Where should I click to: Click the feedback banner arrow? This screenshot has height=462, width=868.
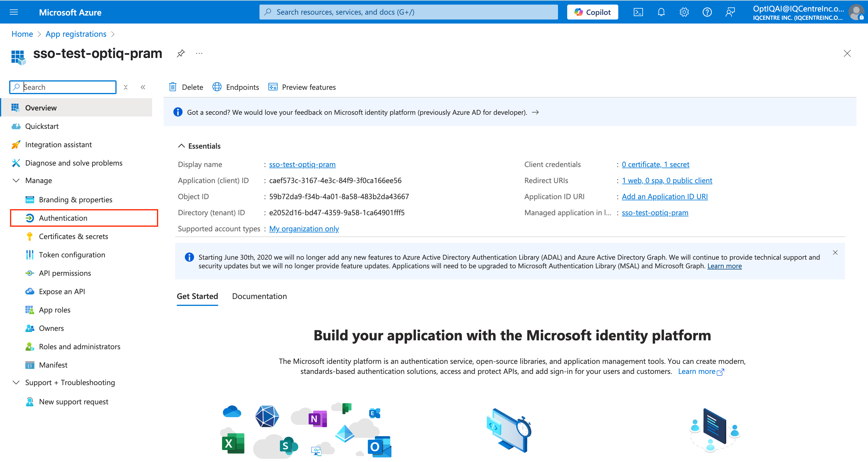tap(535, 112)
